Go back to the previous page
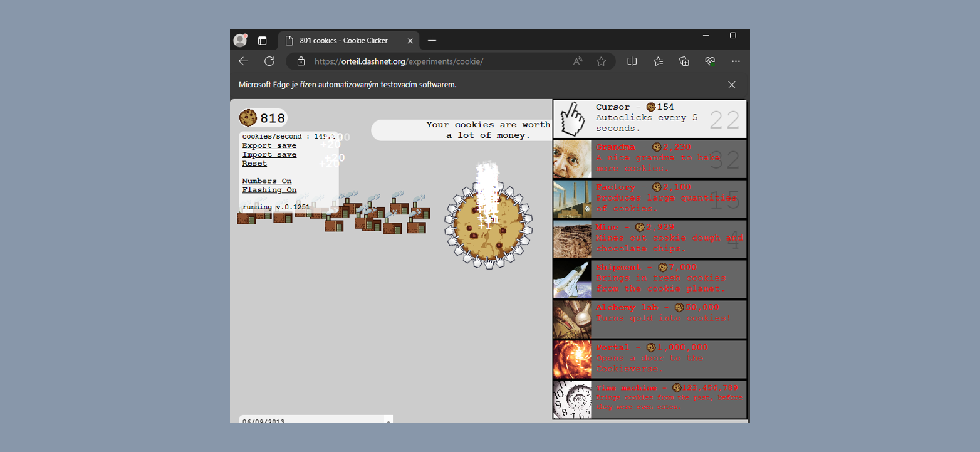 point(244,61)
